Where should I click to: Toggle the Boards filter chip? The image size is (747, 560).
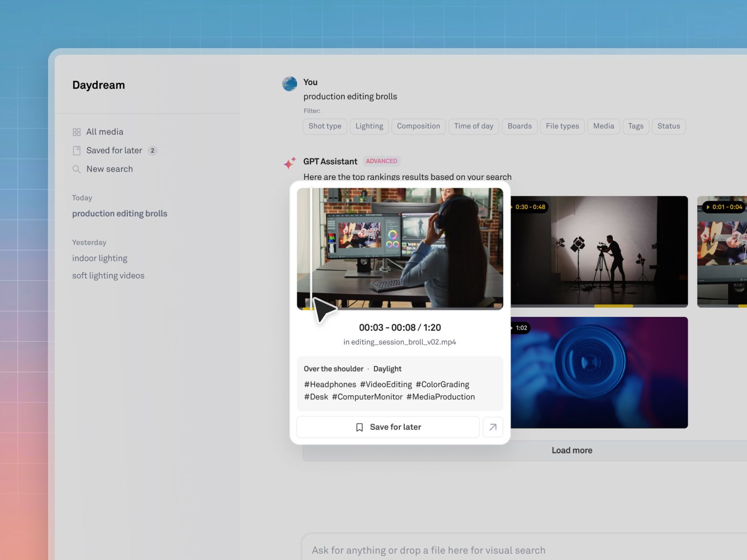tap(519, 126)
